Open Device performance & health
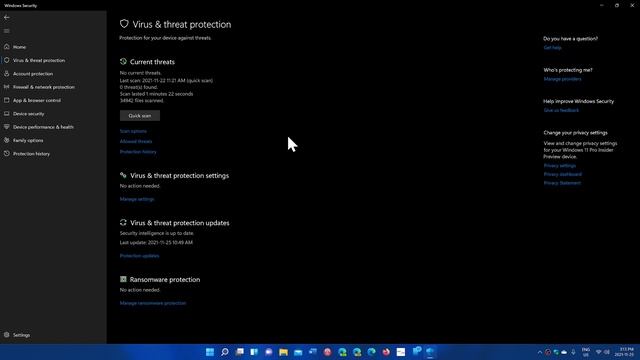The image size is (640, 360). [x=53, y=127]
